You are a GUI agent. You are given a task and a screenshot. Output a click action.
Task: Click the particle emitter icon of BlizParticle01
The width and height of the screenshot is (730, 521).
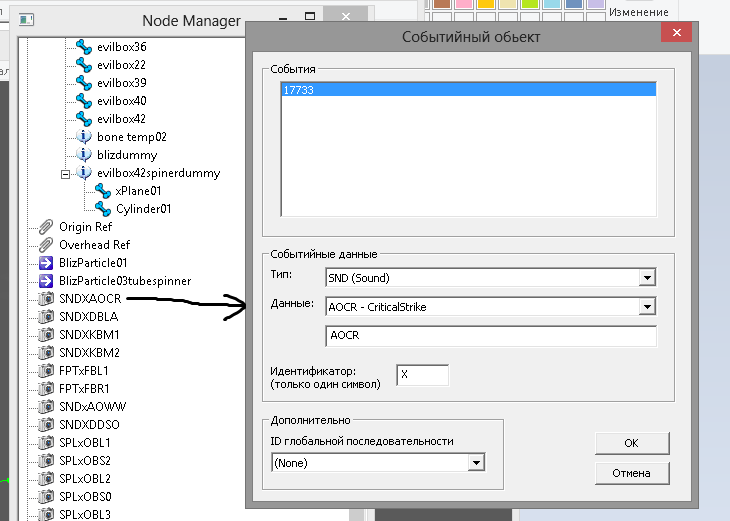pos(46,263)
